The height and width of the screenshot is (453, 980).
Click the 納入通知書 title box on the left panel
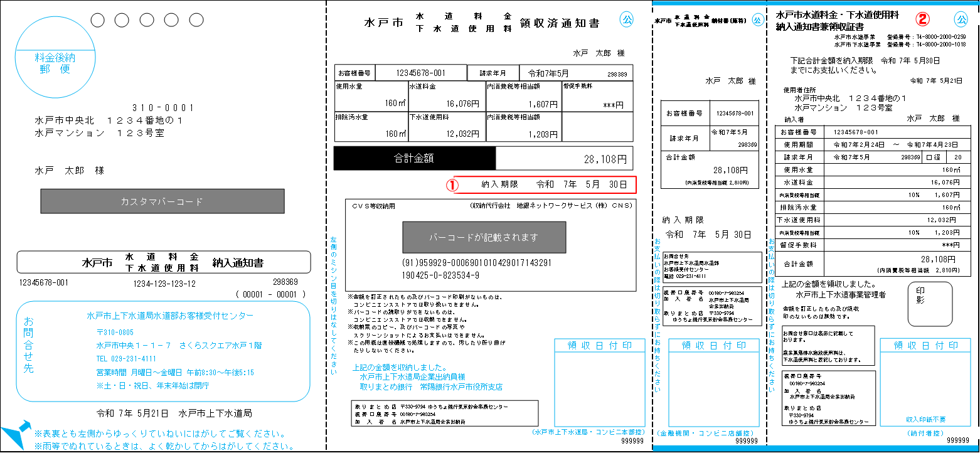(164, 262)
